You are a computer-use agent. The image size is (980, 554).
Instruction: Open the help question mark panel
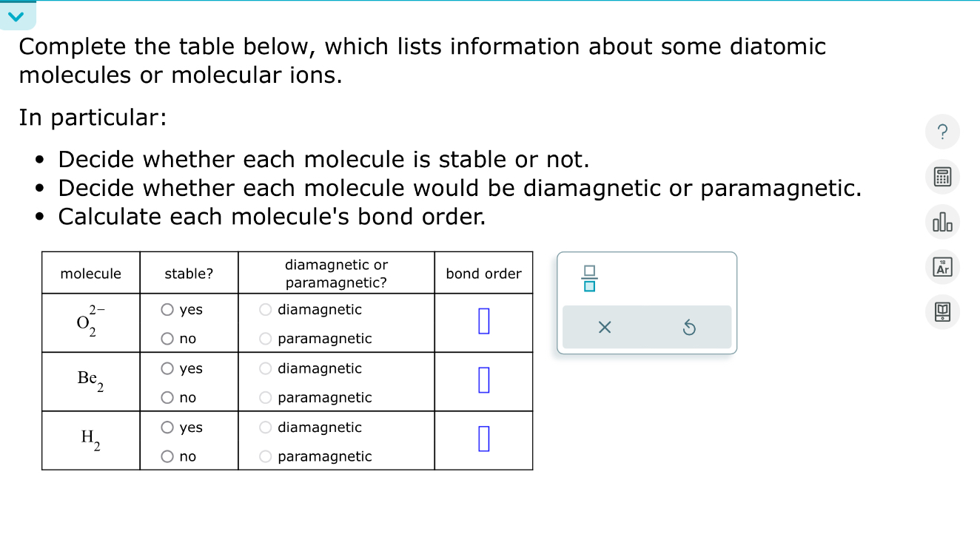942,132
